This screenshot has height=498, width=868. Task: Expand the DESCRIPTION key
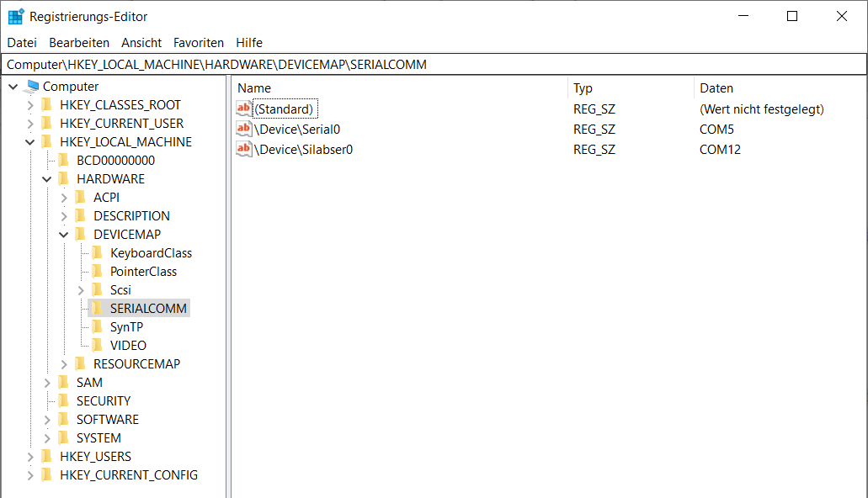click(64, 216)
